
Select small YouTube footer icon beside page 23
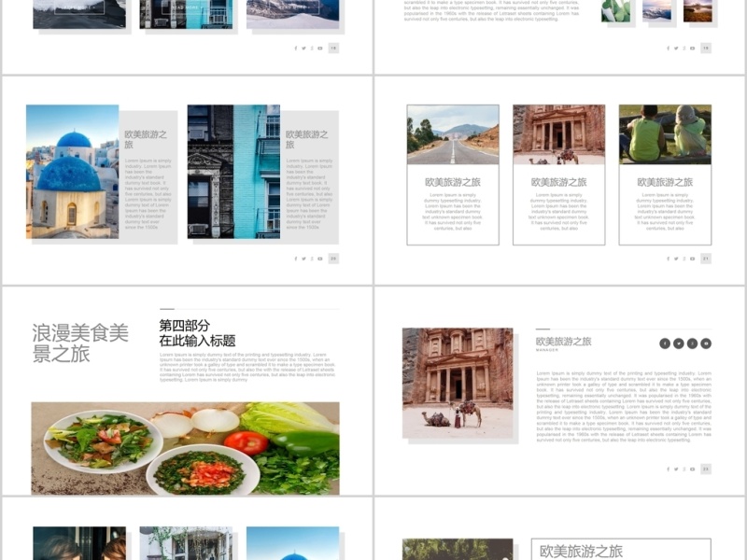coord(692,469)
